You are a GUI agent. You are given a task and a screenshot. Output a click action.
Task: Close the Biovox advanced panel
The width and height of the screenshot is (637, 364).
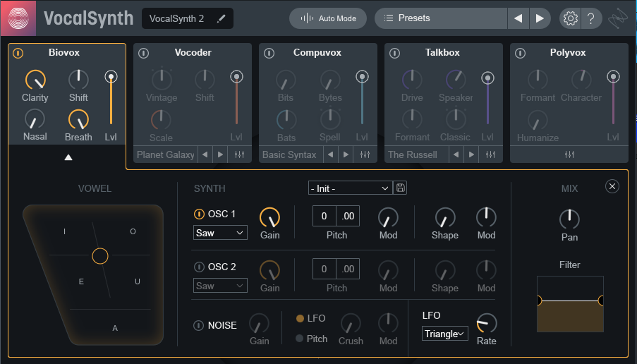612,186
